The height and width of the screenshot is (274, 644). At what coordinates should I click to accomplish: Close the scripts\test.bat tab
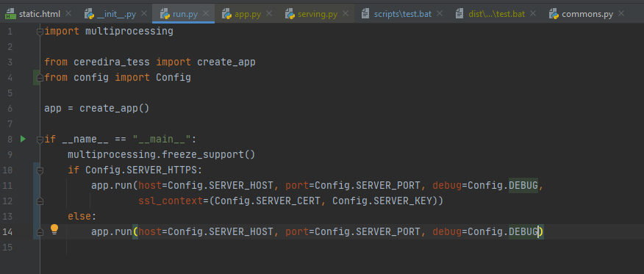coord(440,14)
